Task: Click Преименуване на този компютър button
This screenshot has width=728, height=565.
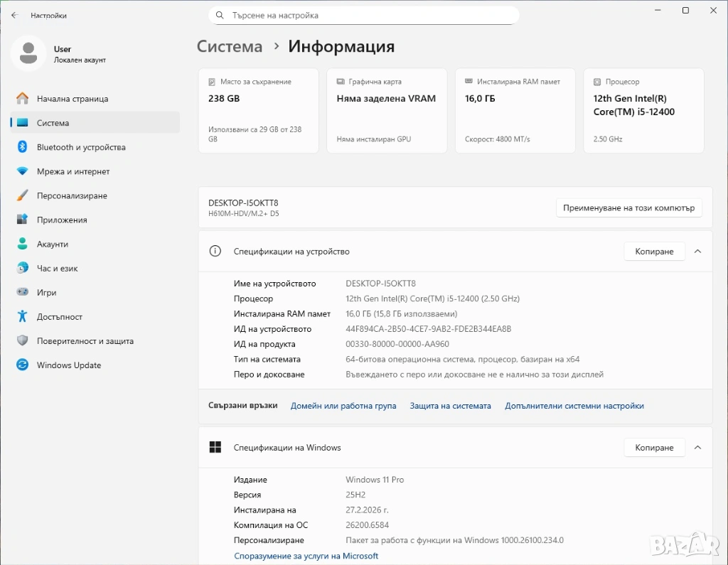Action: (628, 208)
